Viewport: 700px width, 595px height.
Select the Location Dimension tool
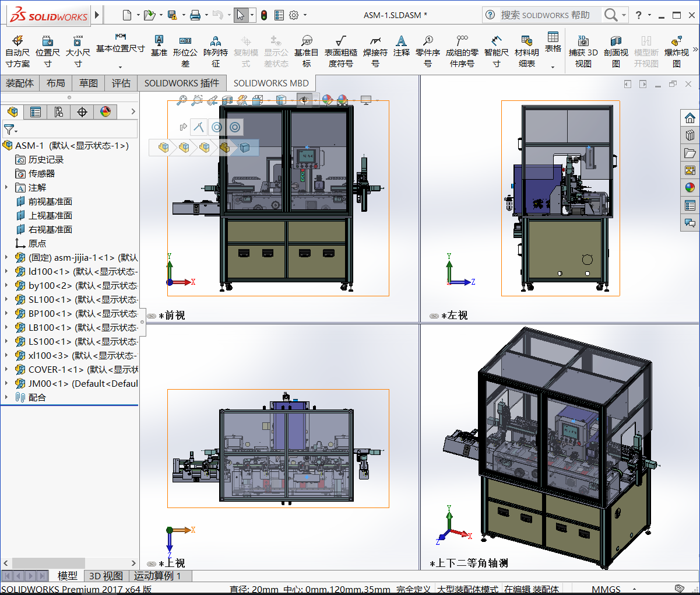tap(47, 51)
